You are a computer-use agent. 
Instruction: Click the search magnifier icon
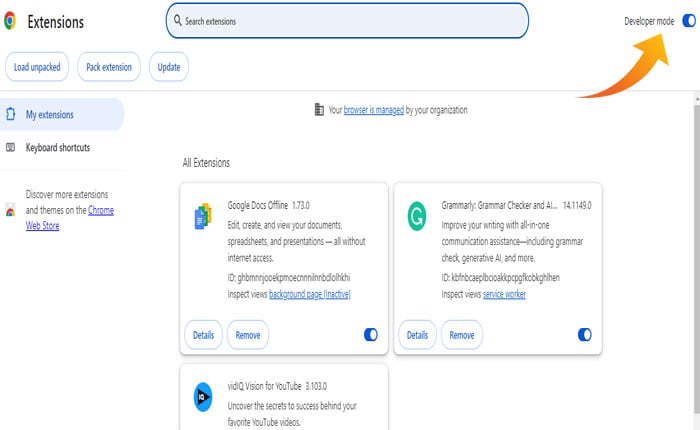177,21
